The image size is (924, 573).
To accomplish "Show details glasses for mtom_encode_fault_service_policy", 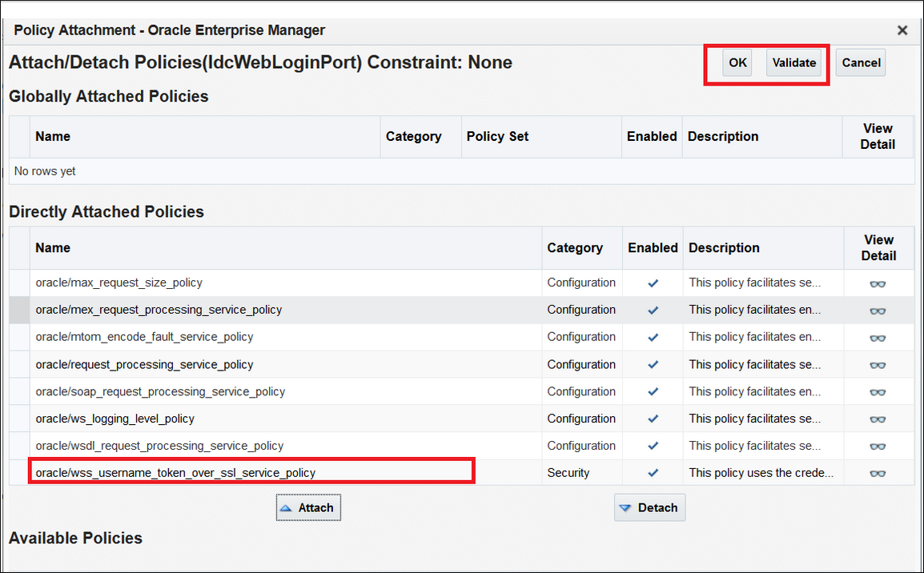I will pyautogui.click(x=878, y=338).
